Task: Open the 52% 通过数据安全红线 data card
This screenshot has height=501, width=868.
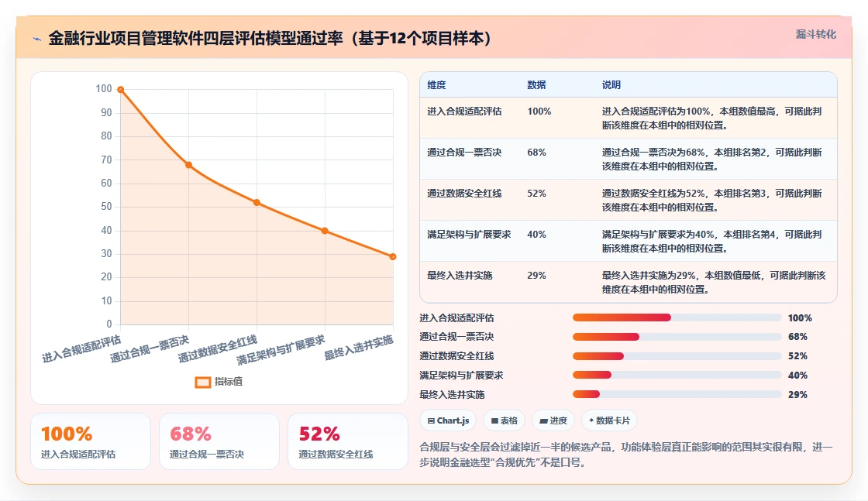Action: (x=348, y=441)
